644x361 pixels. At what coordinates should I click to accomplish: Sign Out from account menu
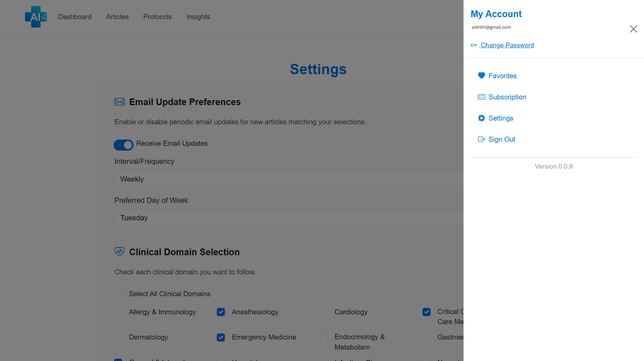(502, 139)
